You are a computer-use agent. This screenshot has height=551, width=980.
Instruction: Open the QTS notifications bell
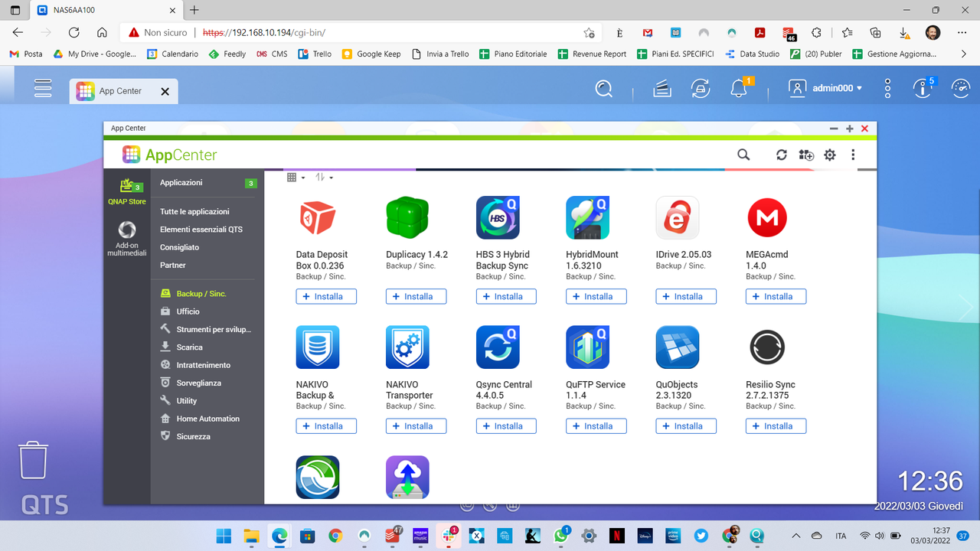pyautogui.click(x=739, y=89)
